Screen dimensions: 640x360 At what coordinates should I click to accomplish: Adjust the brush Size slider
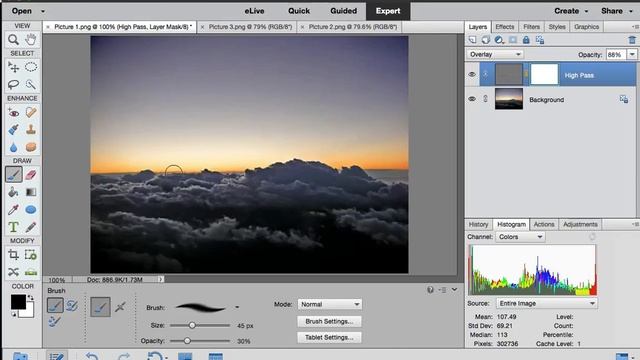(192, 325)
